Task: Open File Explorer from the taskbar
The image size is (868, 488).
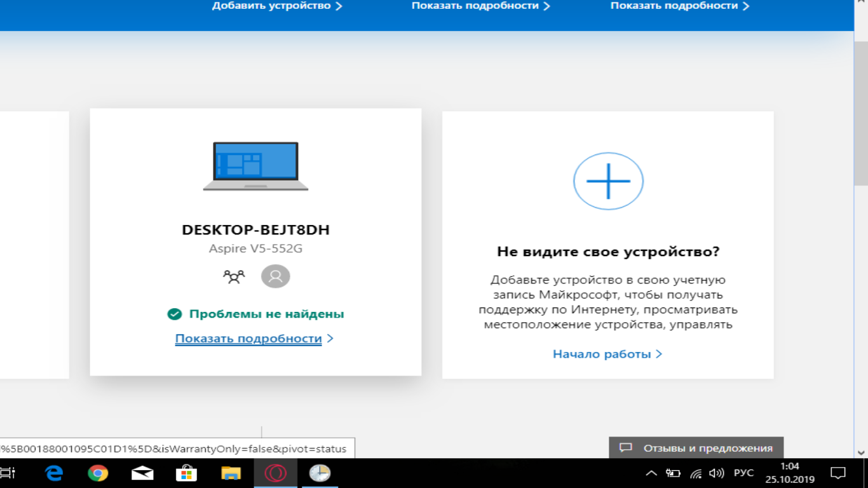Action: point(231,473)
